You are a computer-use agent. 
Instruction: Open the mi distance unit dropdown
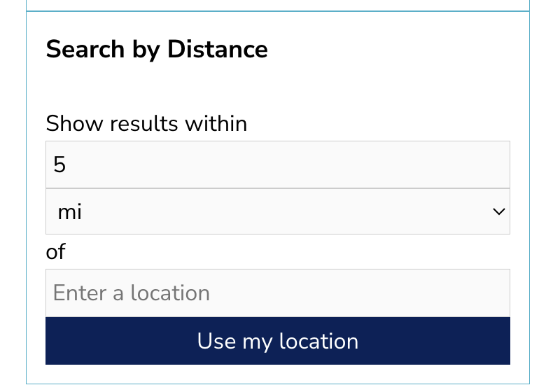coord(277,211)
